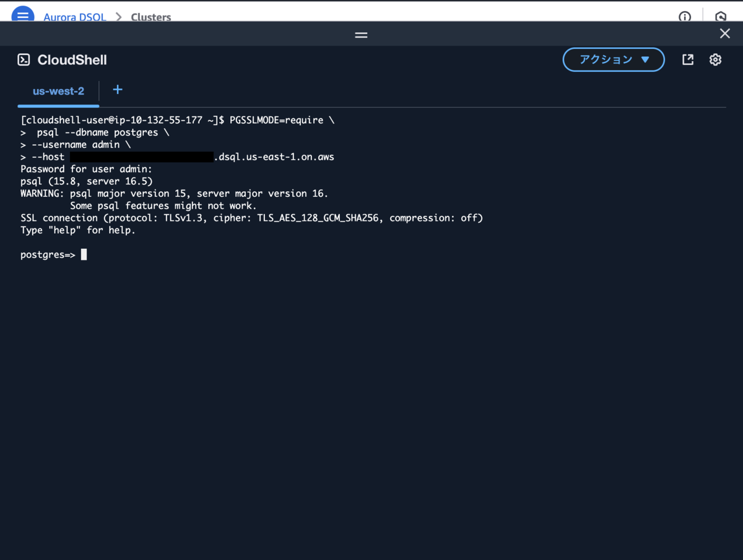The height and width of the screenshot is (560, 743).
Task: Click the 'Type "help" for help.' line
Action: click(x=78, y=230)
